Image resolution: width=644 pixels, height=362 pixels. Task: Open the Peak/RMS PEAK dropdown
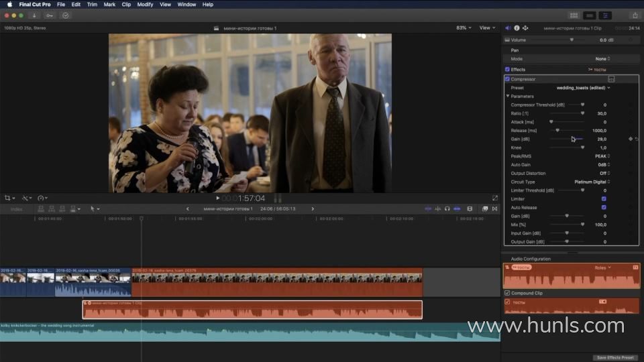click(x=602, y=156)
